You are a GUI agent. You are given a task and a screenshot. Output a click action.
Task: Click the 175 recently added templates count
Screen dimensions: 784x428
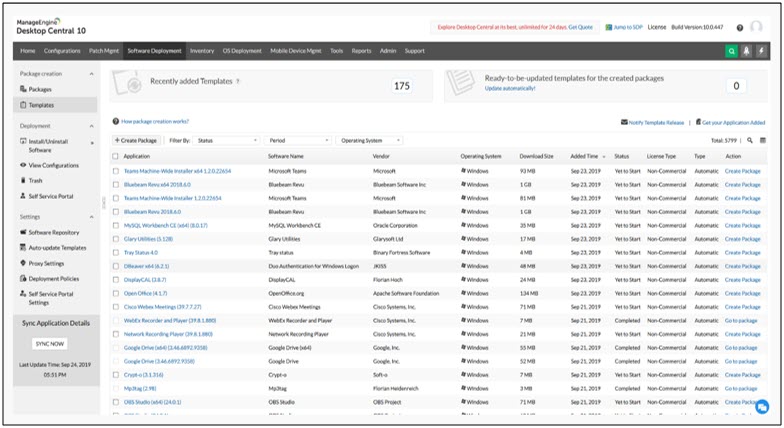coord(402,86)
